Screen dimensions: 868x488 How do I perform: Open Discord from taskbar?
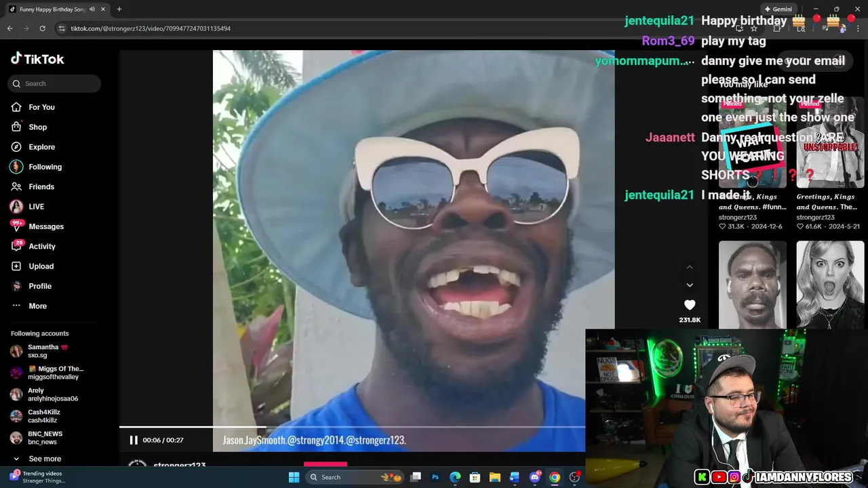tap(535, 477)
